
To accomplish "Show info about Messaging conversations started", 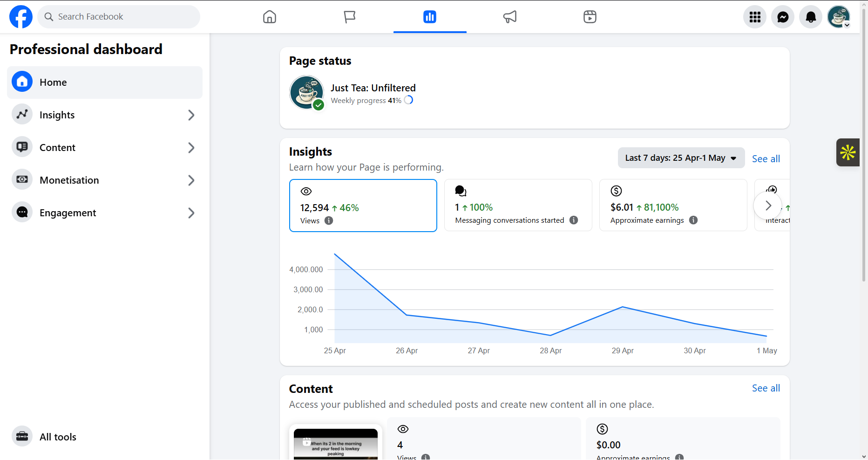I will tap(574, 220).
